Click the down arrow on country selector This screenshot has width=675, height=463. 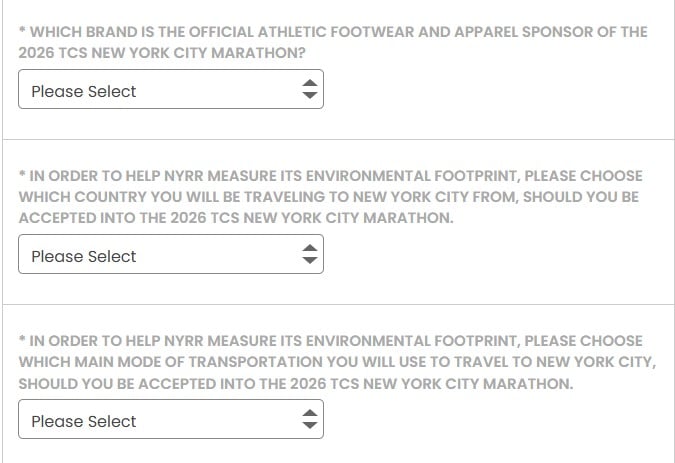pos(310,262)
